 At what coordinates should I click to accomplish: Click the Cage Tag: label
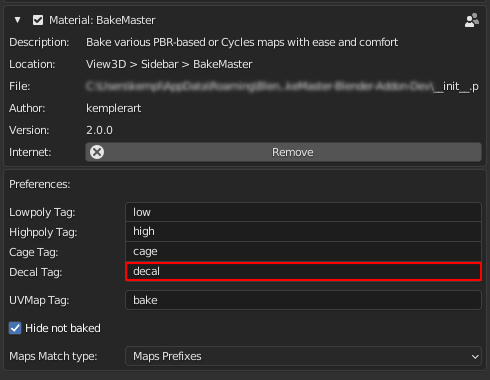coord(34,252)
